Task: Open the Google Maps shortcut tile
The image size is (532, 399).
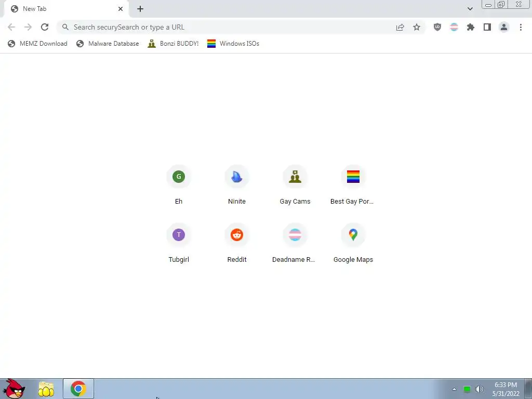Action: tap(353, 243)
